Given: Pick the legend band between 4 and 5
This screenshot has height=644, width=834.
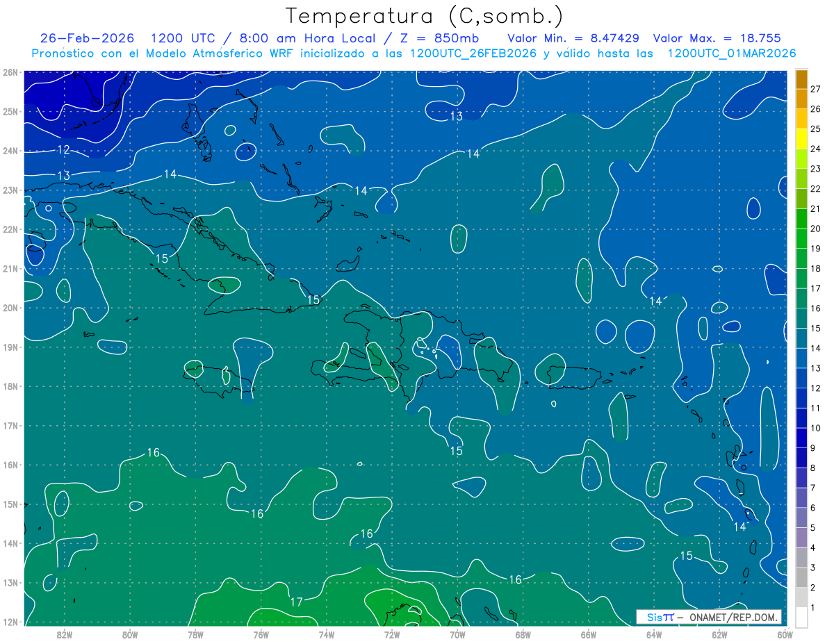Looking at the screenshot, I should tap(801, 537).
